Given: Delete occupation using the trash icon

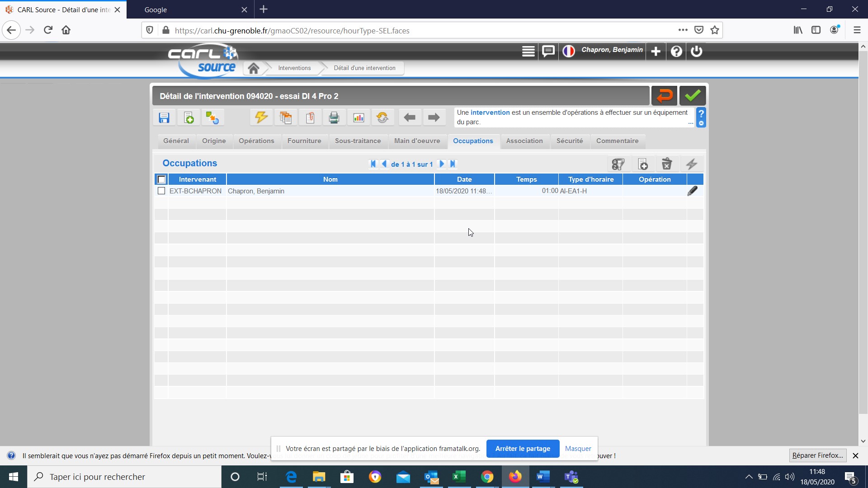Looking at the screenshot, I should tap(667, 164).
